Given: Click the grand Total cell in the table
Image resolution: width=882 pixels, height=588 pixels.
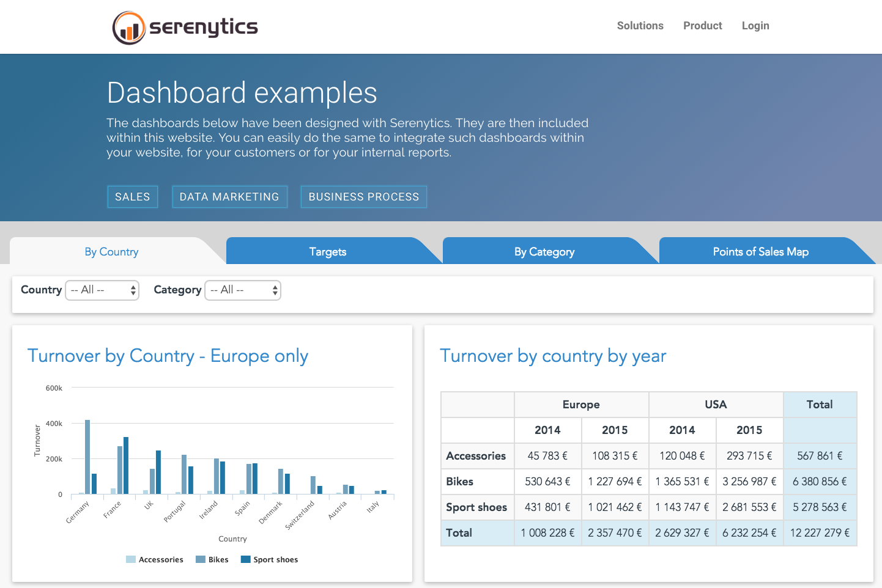Looking at the screenshot, I should pyautogui.click(x=820, y=532).
